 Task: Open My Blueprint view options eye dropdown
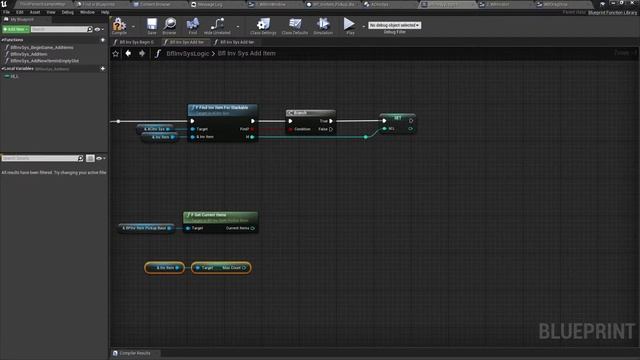click(x=99, y=29)
